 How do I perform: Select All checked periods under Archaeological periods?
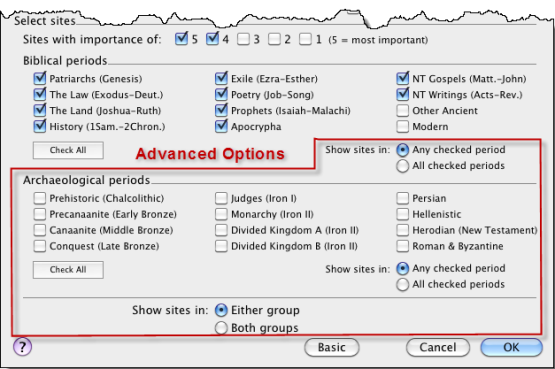[x=402, y=284]
